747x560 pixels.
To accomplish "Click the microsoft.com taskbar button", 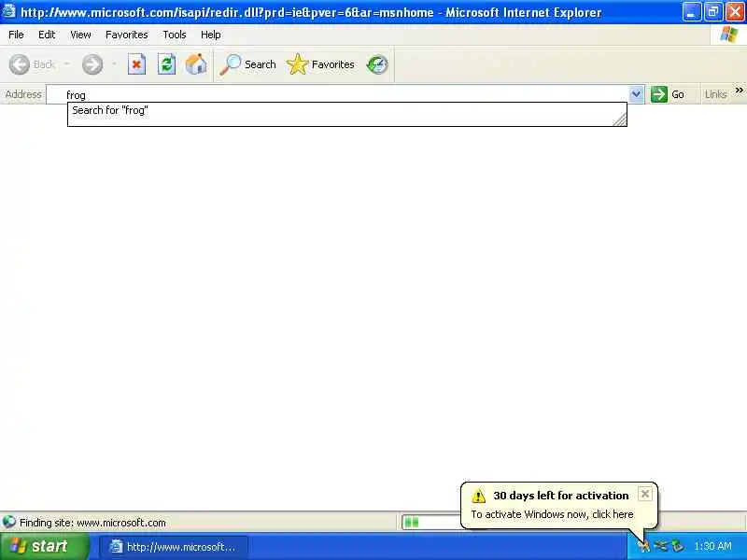I will [x=174, y=547].
